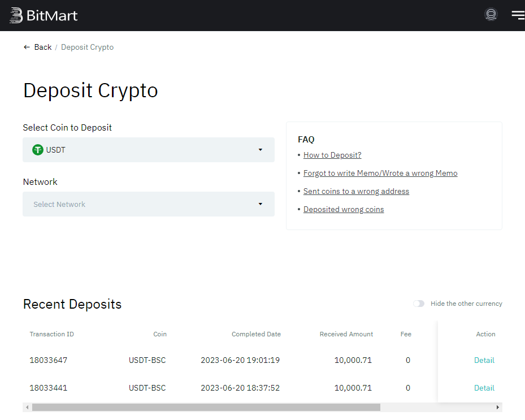
Task: Click the BitMart logo
Action: tap(44, 15)
